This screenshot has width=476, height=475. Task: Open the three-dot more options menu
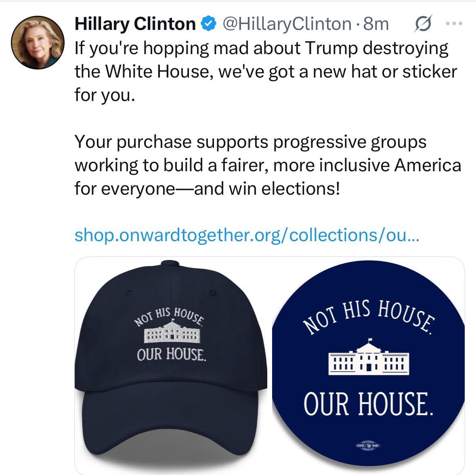(x=455, y=23)
